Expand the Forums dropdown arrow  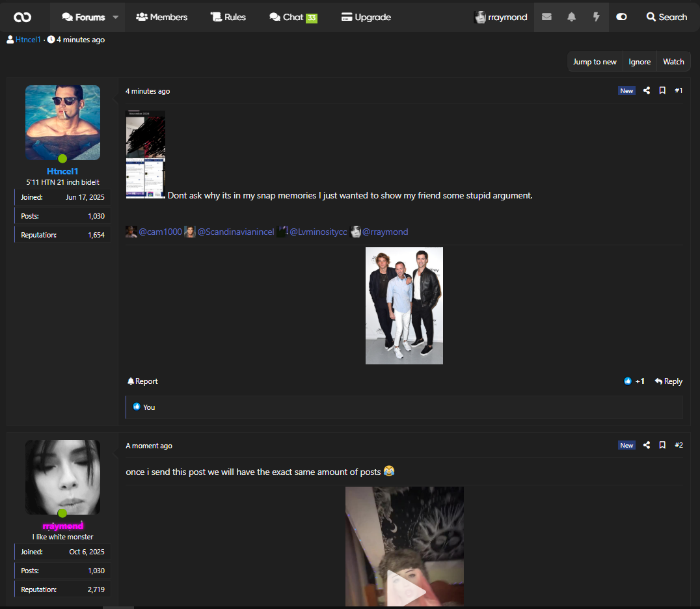pyautogui.click(x=116, y=18)
